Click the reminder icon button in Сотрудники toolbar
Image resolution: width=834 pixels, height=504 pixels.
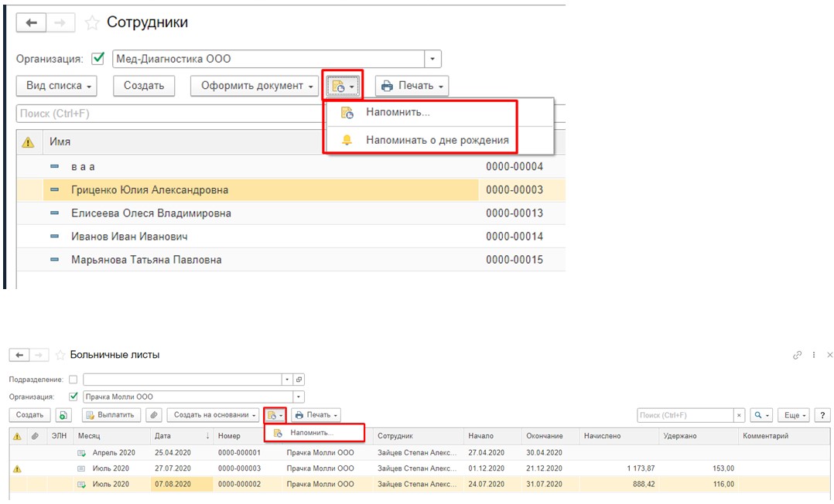coord(343,86)
